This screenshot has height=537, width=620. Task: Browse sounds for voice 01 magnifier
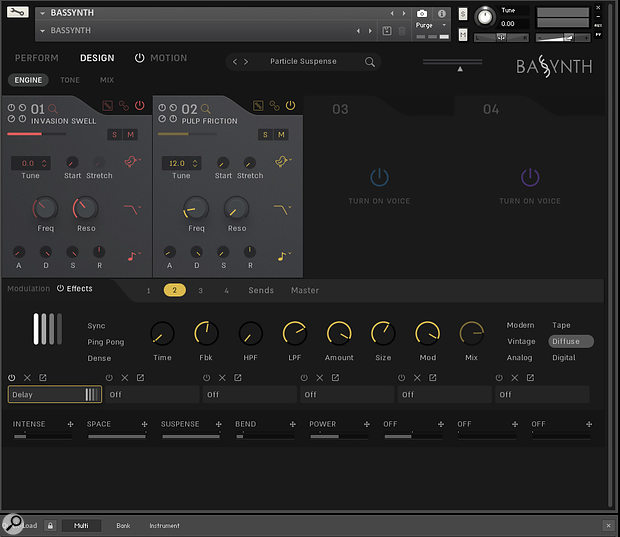click(52, 109)
